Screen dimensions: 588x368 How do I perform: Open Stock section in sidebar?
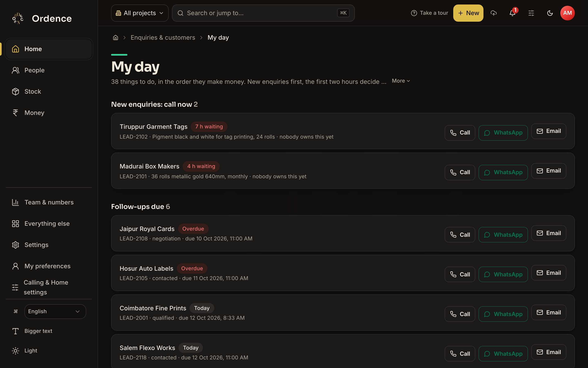coord(49,92)
